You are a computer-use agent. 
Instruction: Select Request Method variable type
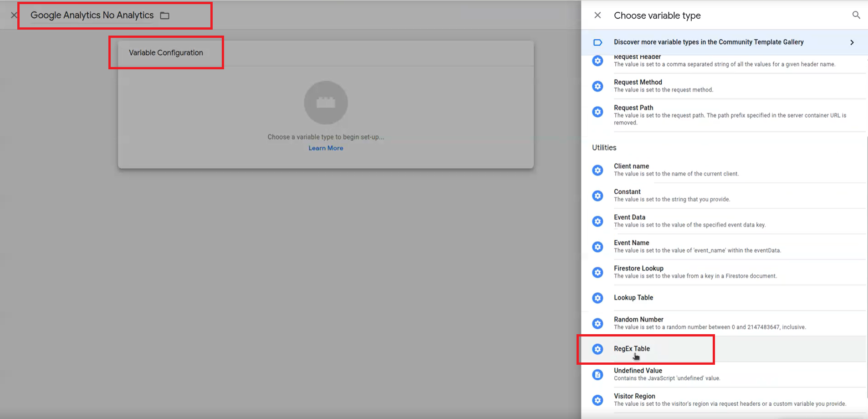point(724,86)
